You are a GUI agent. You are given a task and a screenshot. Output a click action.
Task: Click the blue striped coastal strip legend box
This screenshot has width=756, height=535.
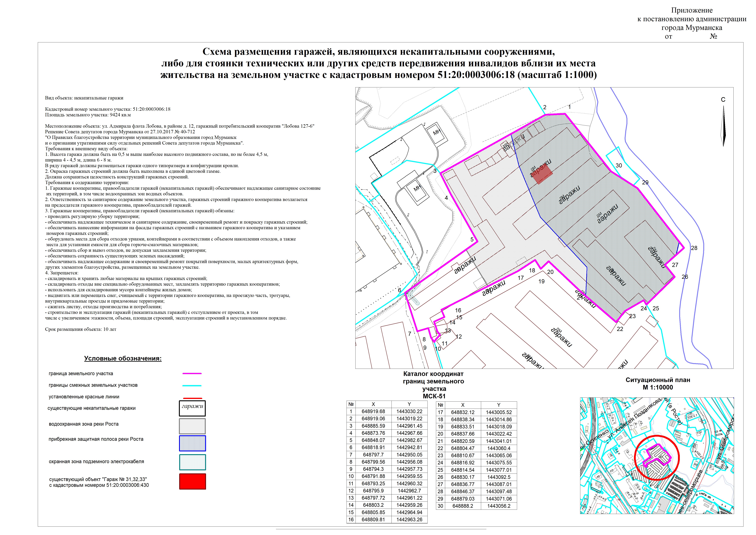[192, 443]
